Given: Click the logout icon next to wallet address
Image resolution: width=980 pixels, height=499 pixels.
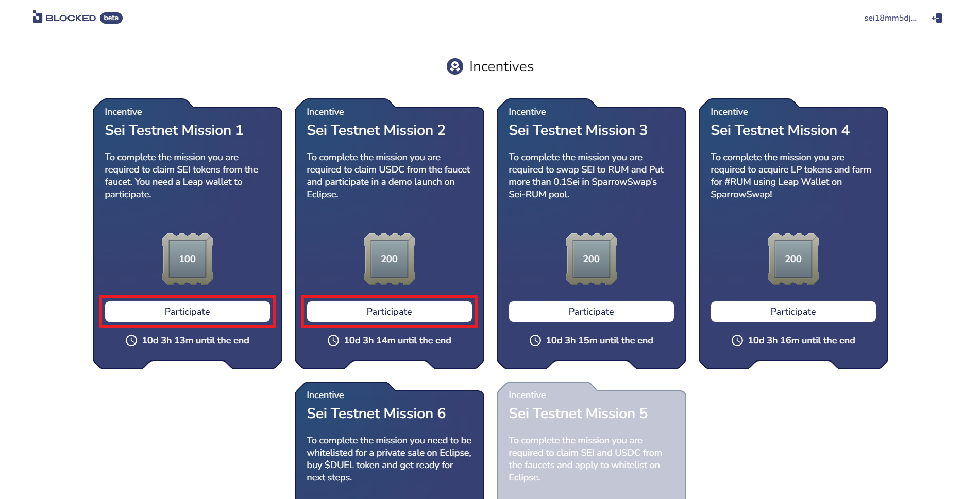Looking at the screenshot, I should click(937, 18).
